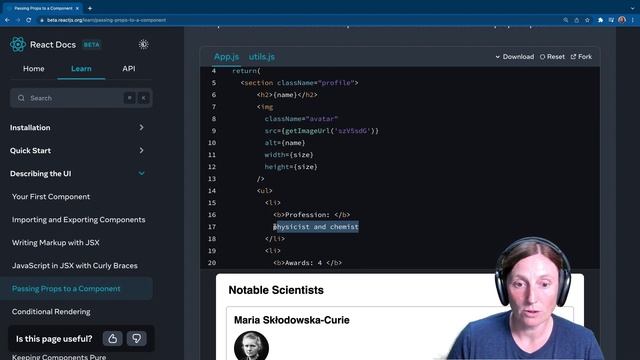The width and height of the screenshot is (640, 360).
Task: Open the API tab
Action: [x=129, y=69]
